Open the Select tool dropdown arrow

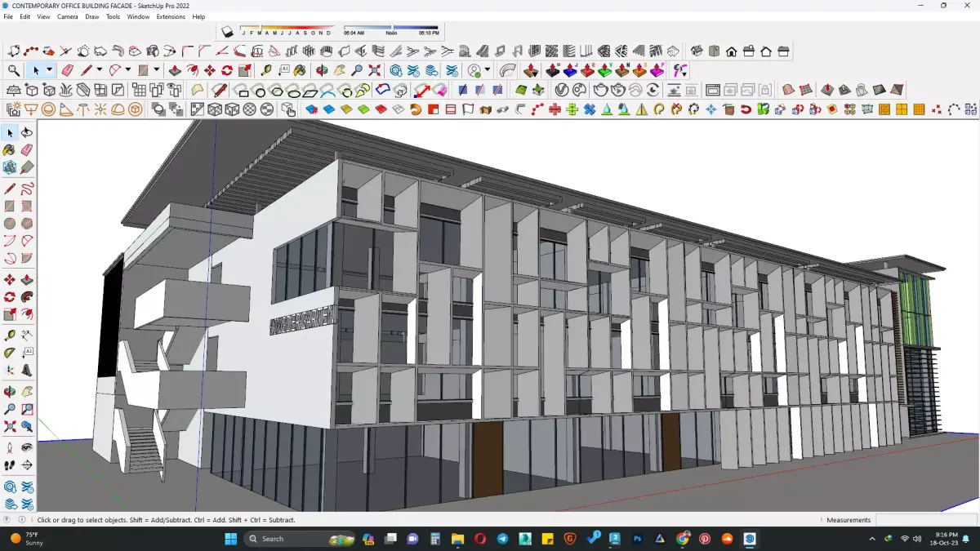[x=49, y=71]
